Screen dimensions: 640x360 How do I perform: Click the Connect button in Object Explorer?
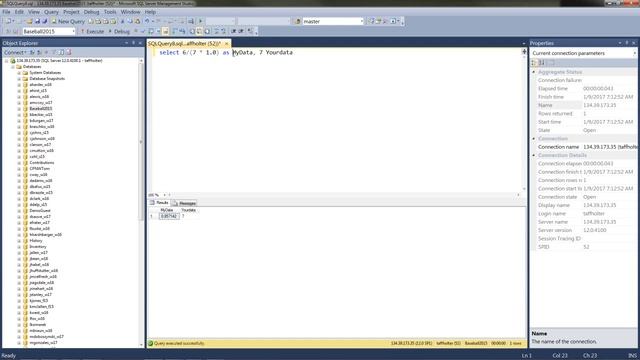[x=15, y=52]
